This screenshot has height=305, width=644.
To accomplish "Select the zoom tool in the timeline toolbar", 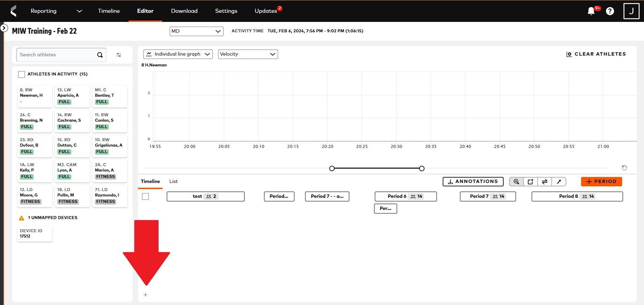I will (x=516, y=182).
